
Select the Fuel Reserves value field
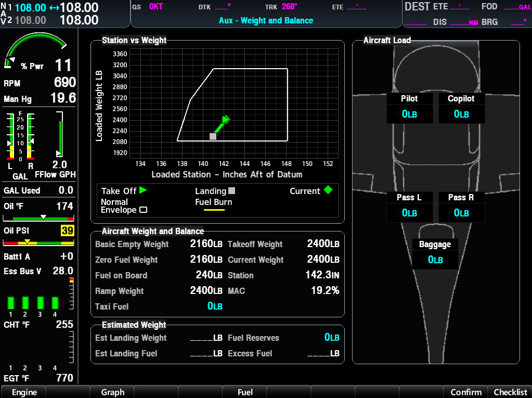point(332,338)
